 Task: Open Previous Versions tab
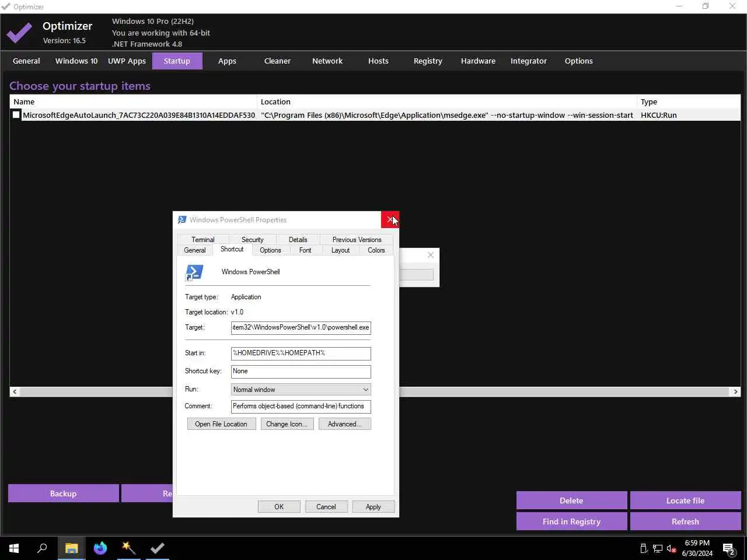[357, 240]
